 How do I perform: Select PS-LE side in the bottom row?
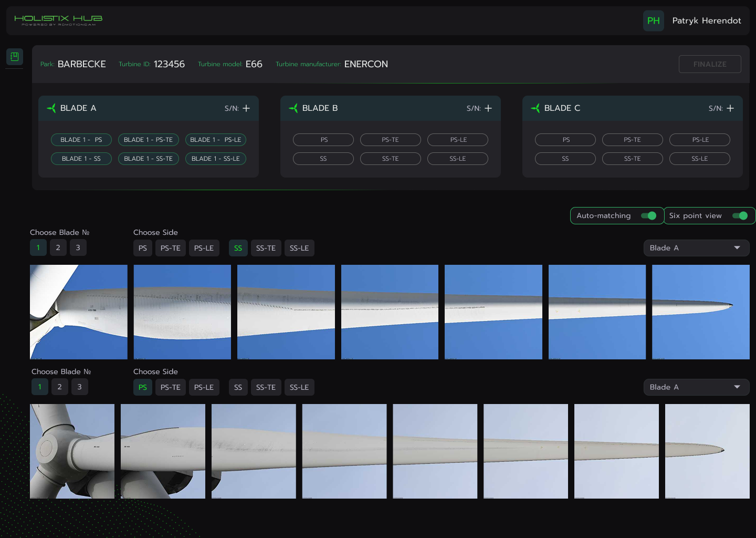click(x=204, y=387)
